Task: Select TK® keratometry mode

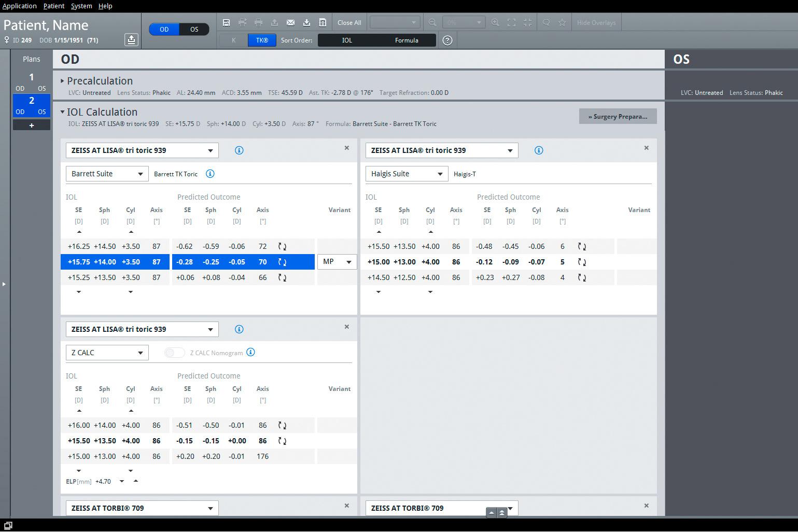Action: 262,40
